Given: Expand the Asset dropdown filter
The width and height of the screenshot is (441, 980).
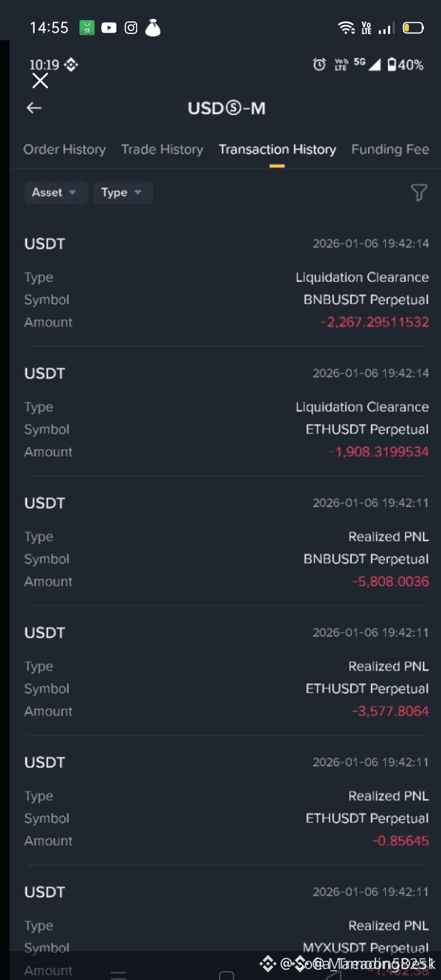Looking at the screenshot, I should (x=55, y=192).
